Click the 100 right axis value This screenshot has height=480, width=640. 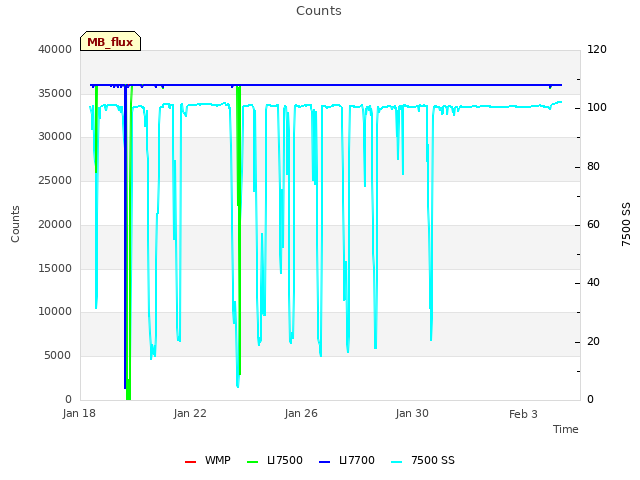click(x=597, y=107)
